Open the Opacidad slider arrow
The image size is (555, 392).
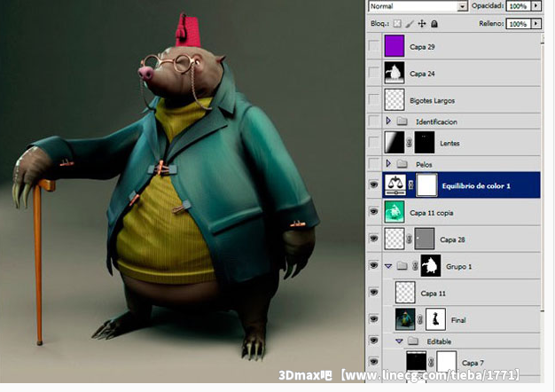tap(536, 5)
